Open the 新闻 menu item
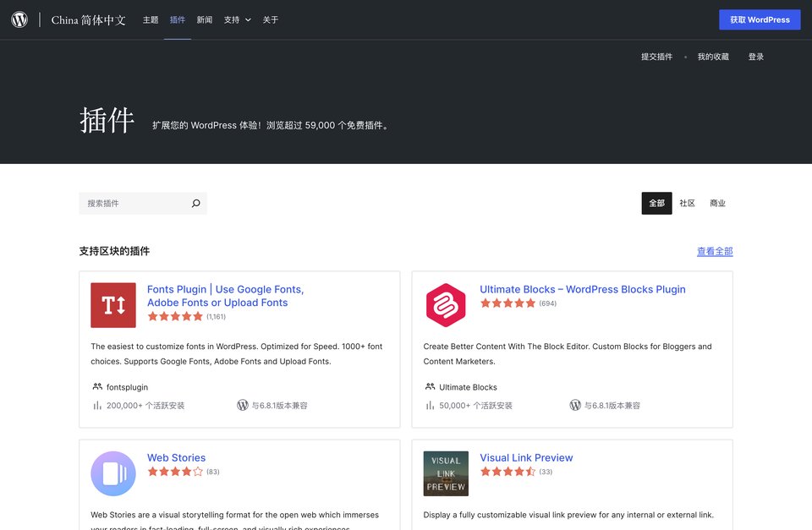This screenshot has height=530, width=812. pos(205,19)
